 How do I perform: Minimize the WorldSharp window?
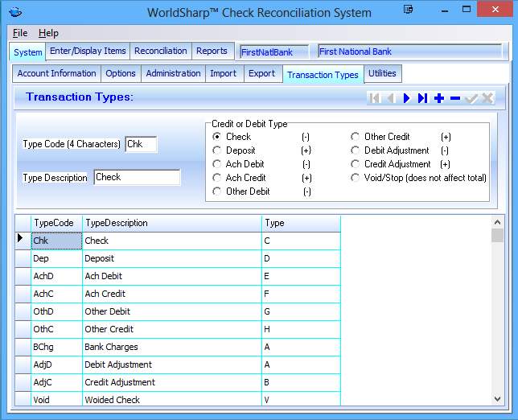pos(445,10)
